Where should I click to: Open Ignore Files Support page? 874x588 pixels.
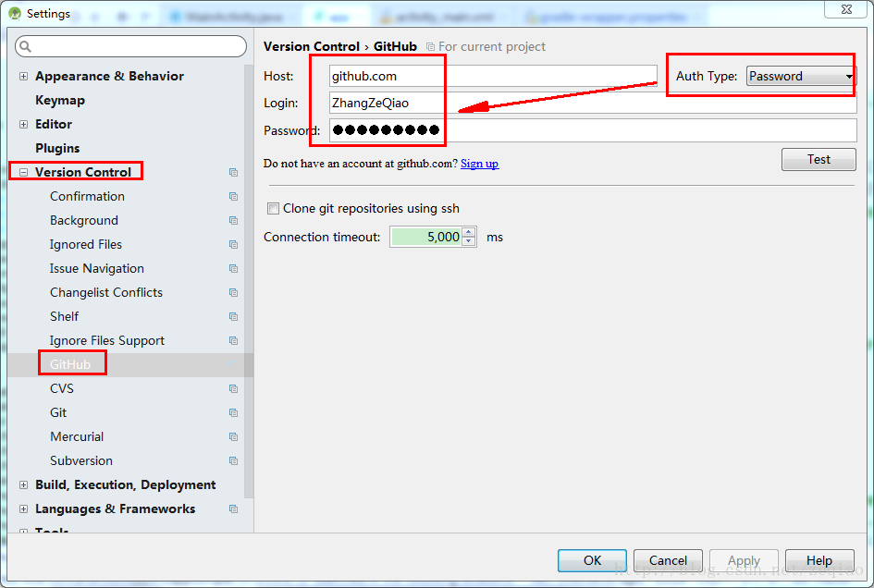107,340
